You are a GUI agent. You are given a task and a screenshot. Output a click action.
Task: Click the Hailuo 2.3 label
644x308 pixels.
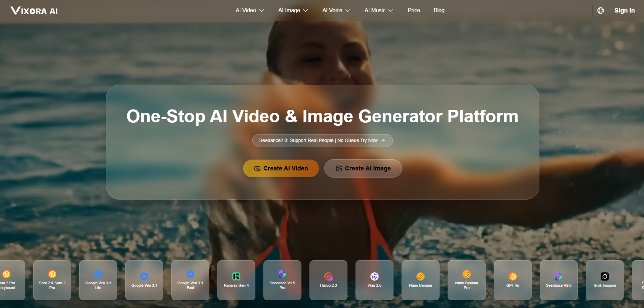click(328, 285)
